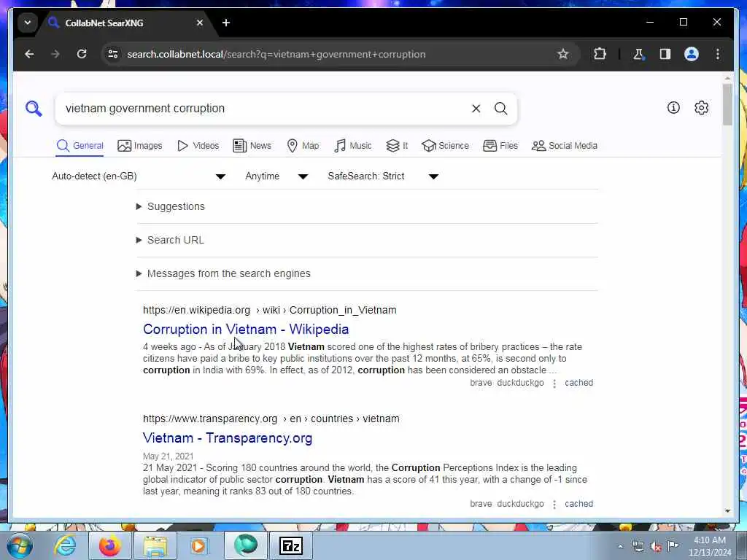
Task: Open the Auto-detect (en-GB) language dropdown
Action: tap(139, 176)
